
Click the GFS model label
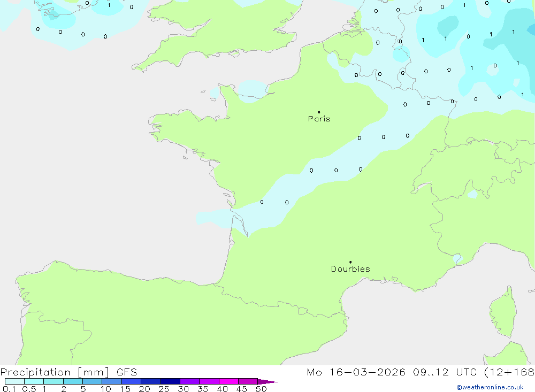[x=127, y=372]
